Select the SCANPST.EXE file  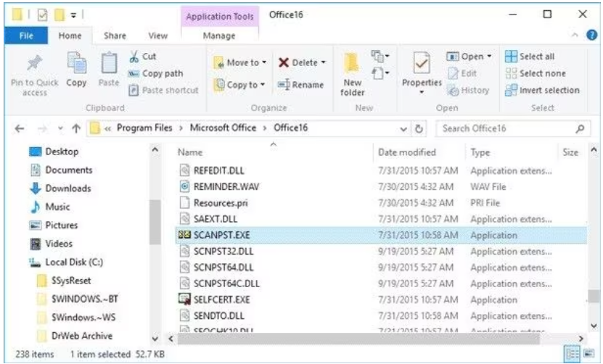coord(381,235)
